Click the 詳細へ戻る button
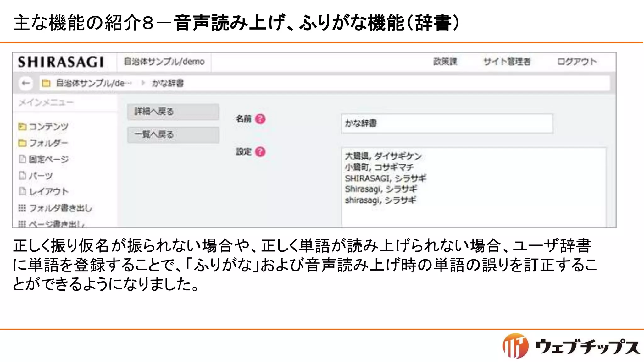 173,112
